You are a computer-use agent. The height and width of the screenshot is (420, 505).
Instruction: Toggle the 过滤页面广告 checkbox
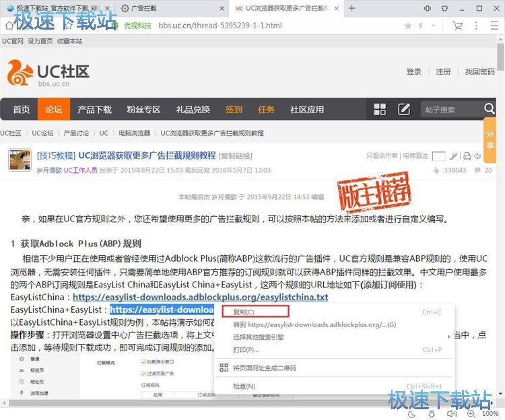pyautogui.click(x=143, y=374)
